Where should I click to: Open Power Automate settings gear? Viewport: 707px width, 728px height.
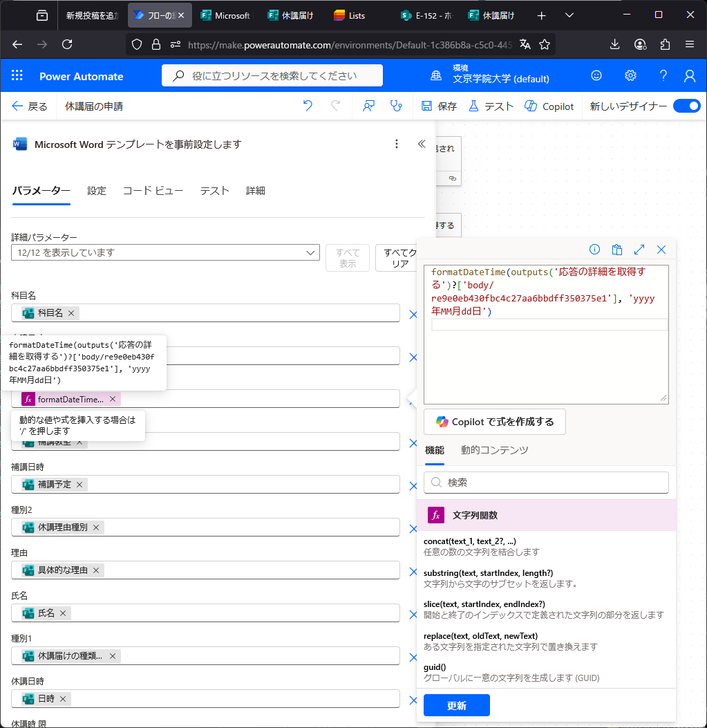[630, 76]
